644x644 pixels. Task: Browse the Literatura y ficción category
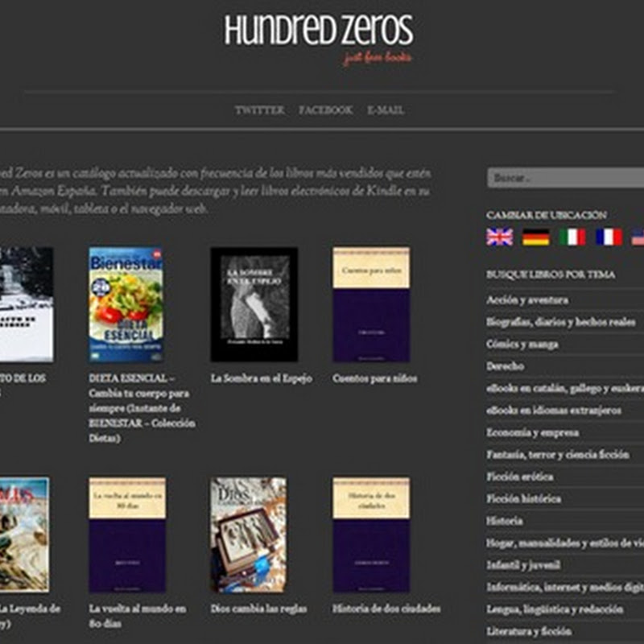click(x=529, y=631)
